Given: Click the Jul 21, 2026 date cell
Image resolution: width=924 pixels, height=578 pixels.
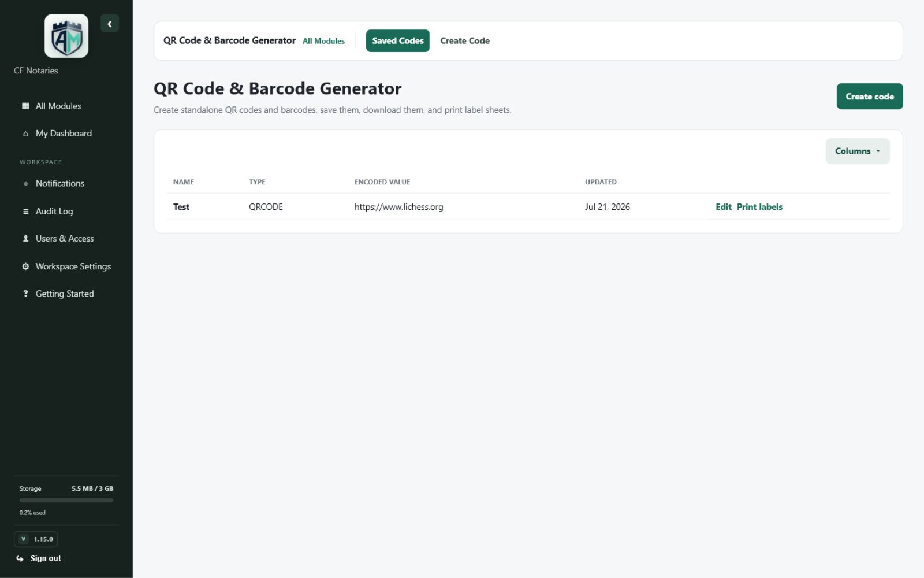Looking at the screenshot, I should [x=608, y=207].
